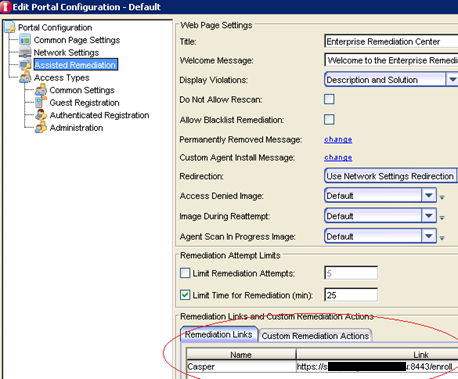458x379 pixels.
Task: Enable Limit Remediation Attempts checkbox
Action: pos(185,273)
